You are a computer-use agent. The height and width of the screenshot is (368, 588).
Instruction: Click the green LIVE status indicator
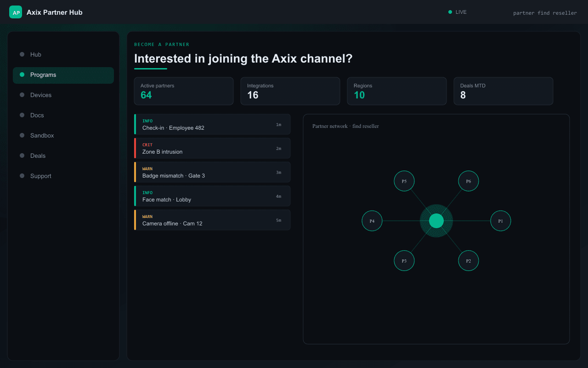(458, 12)
